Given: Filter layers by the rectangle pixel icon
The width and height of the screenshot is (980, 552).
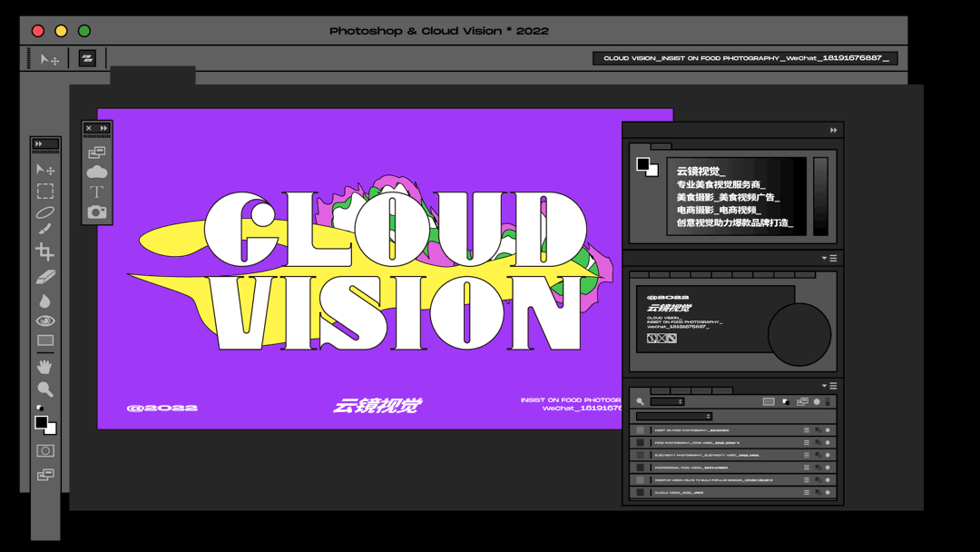Looking at the screenshot, I should 769,401.
